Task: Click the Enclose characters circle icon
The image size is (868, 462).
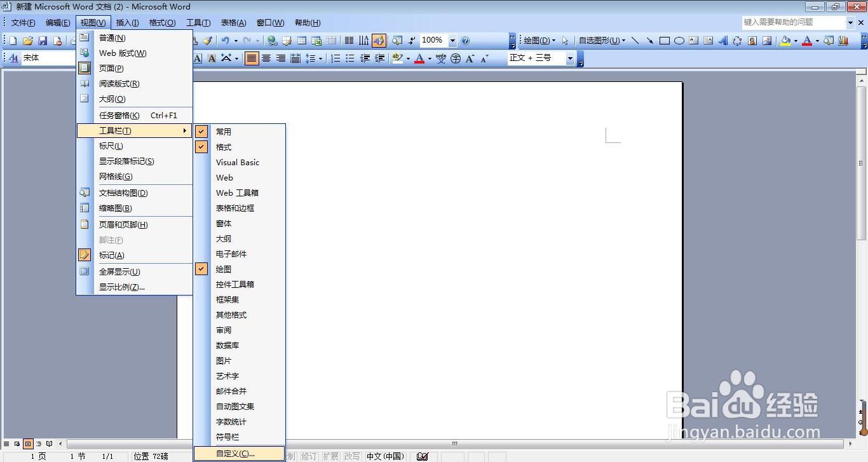Action: click(x=456, y=58)
